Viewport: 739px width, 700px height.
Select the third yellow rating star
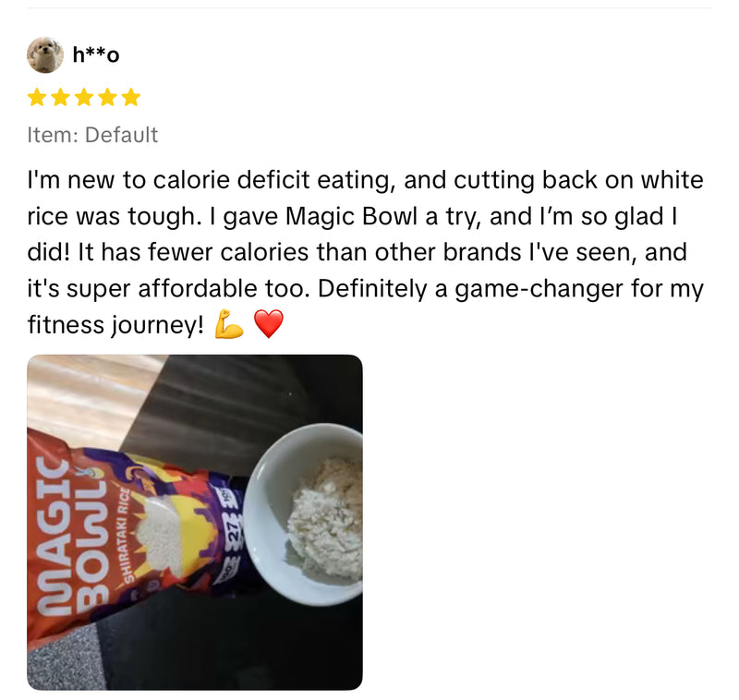[x=84, y=98]
